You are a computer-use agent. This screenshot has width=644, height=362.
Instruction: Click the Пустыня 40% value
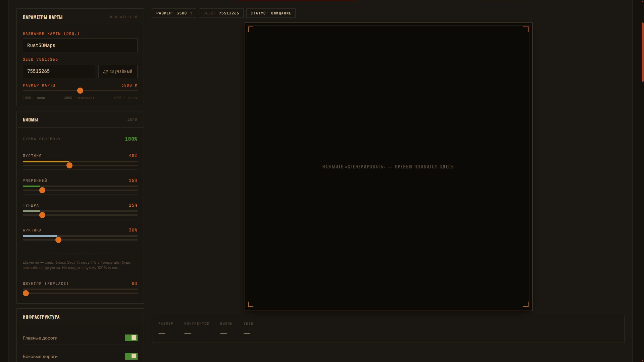click(133, 156)
